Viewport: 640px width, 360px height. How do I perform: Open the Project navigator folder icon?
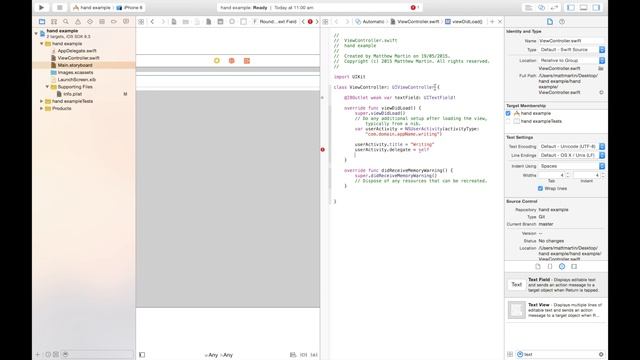42,21
